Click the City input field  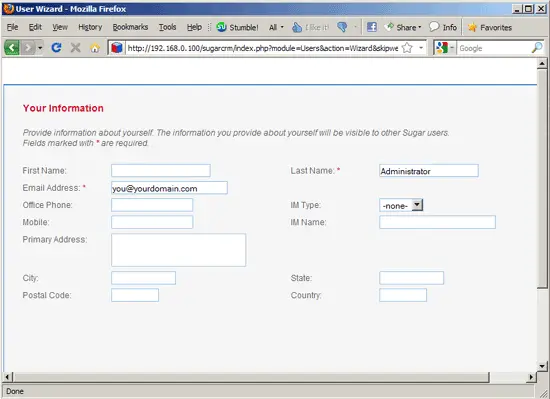[x=143, y=278]
